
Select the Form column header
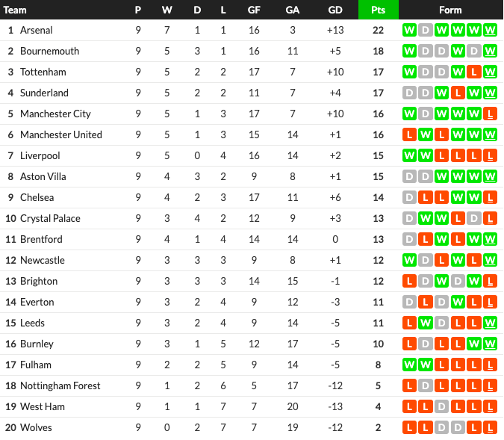click(x=450, y=10)
